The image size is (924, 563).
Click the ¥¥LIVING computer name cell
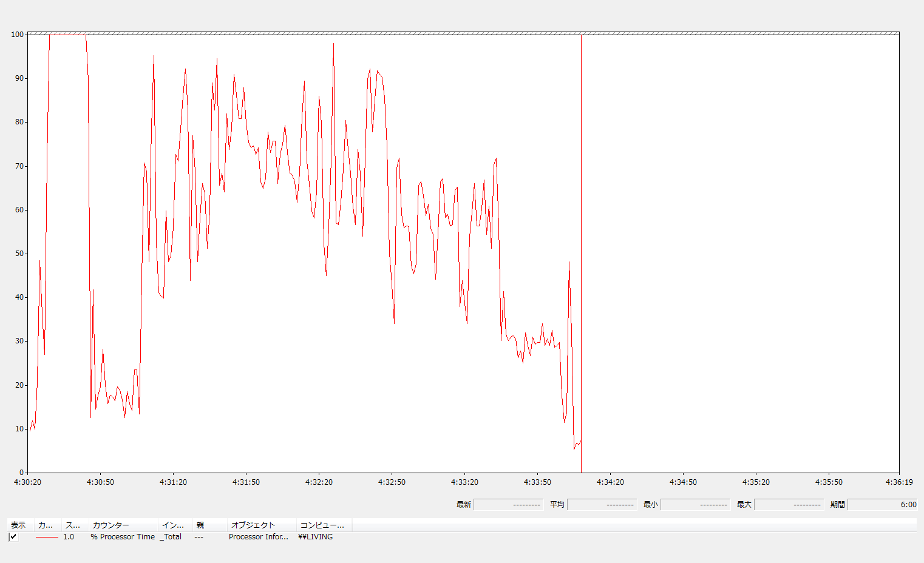(316, 537)
